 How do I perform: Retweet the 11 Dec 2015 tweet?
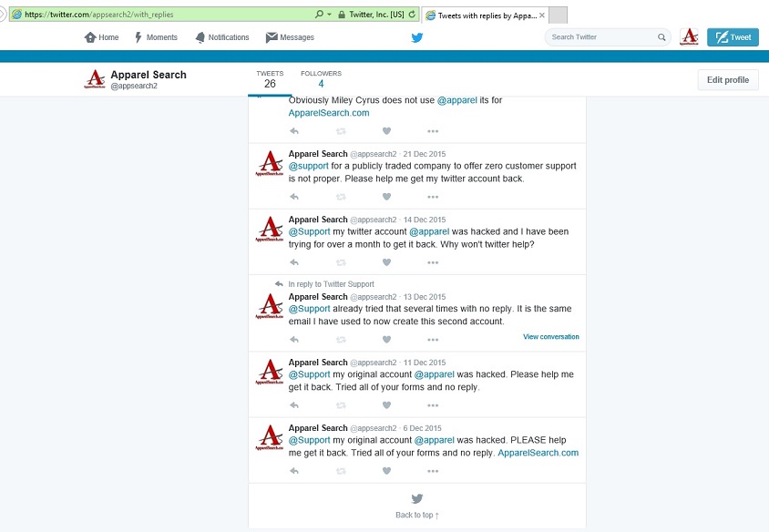341,405
